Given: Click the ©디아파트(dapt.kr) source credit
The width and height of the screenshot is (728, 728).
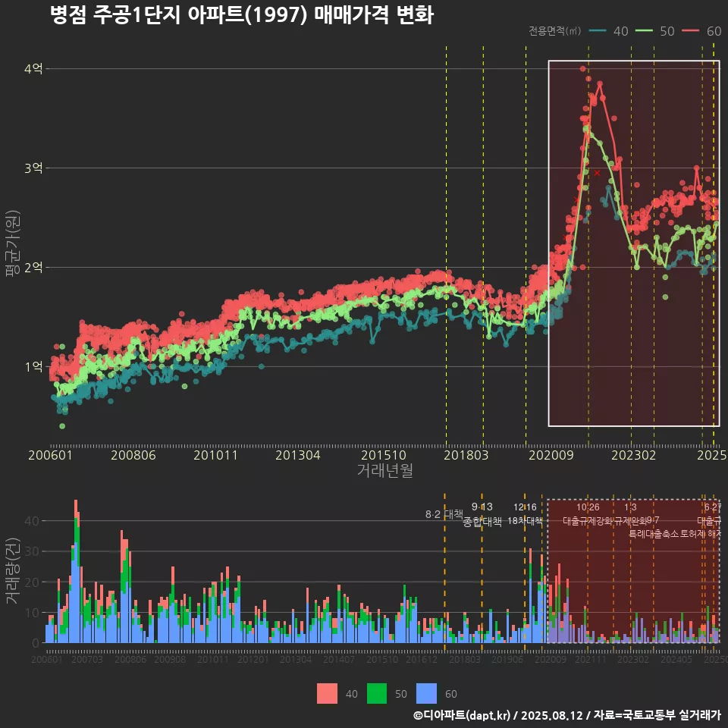Looking at the screenshot, I should point(462,715).
